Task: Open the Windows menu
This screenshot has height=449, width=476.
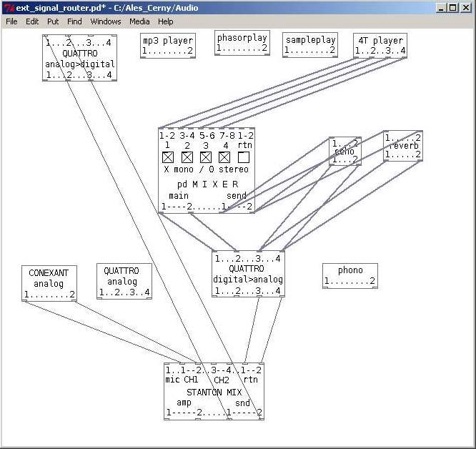Action: (106, 21)
